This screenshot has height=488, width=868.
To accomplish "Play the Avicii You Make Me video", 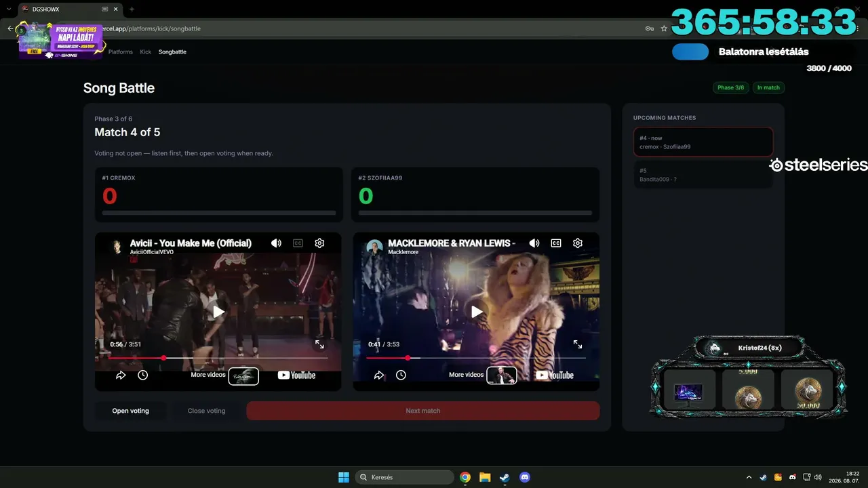I will click(218, 312).
